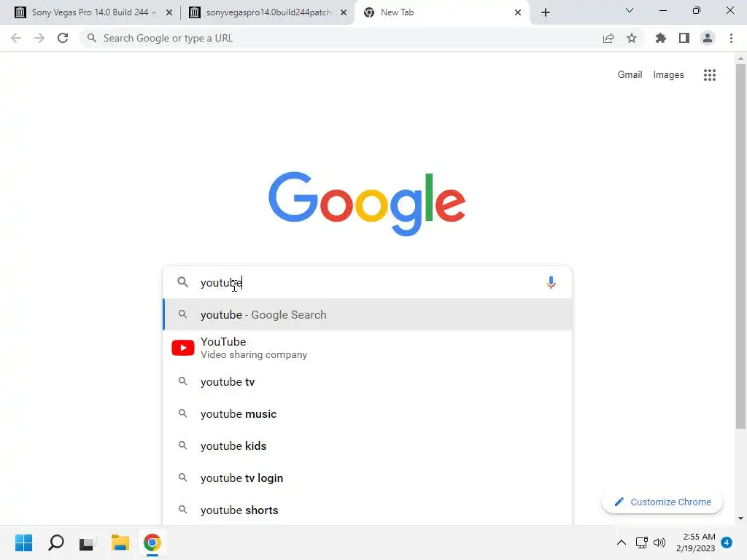The width and height of the screenshot is (747, 560).
Task: Select the YouTube video sharing company suggestion
Action: click(368, 348)
